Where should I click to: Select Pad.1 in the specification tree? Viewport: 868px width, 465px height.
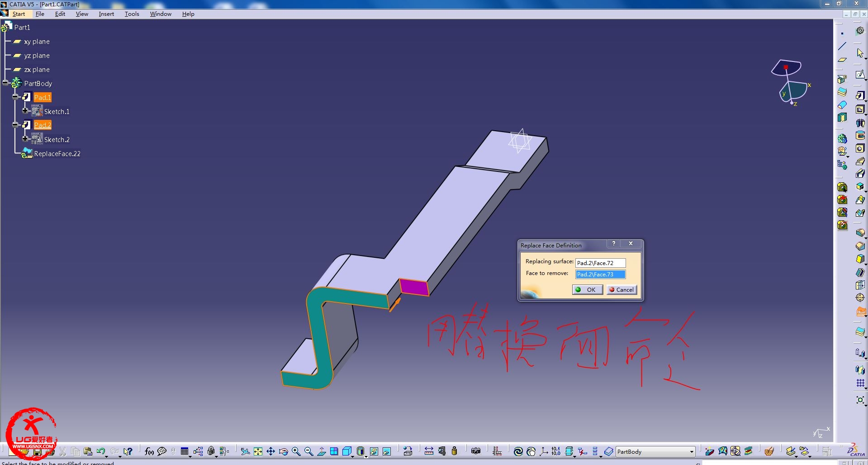pyautogui.click(x=43, y=97)
